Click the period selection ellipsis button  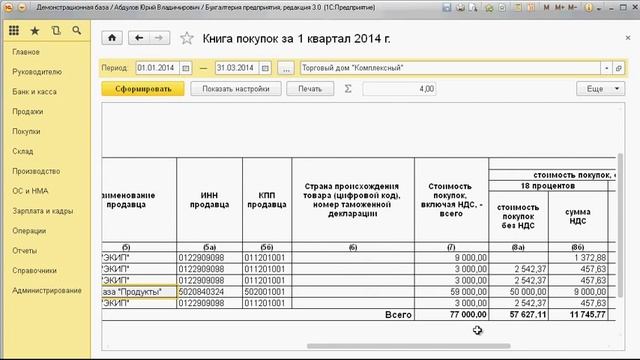pos(286,68)
